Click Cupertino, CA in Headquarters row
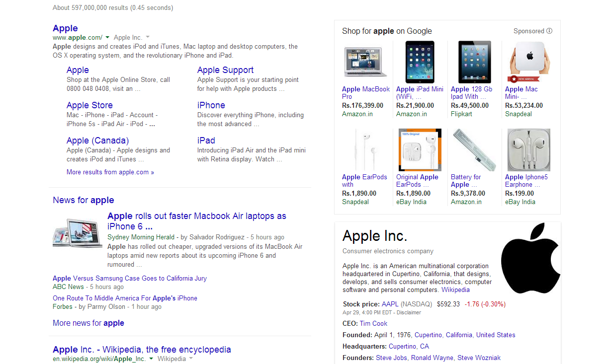The width and height of the screenshot is (604, 364). click(409, 347)
